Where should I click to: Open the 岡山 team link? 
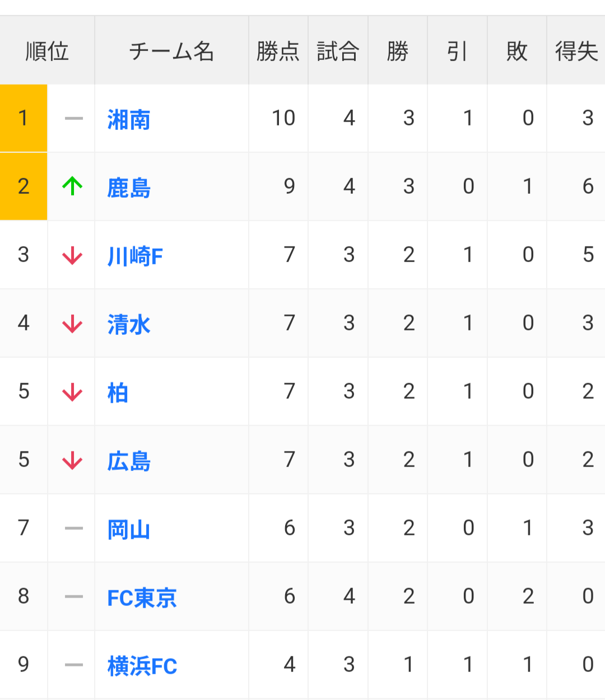(129, 529)
